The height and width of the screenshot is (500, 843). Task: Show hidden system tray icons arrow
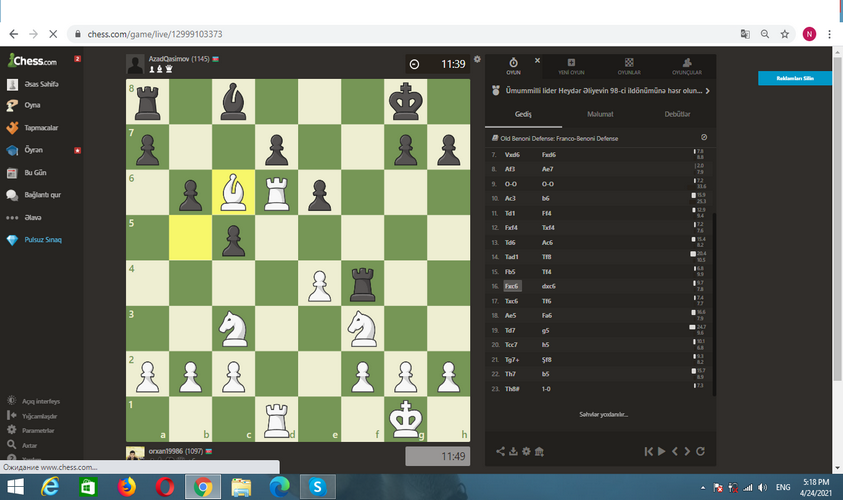click(x=701, y=488)
